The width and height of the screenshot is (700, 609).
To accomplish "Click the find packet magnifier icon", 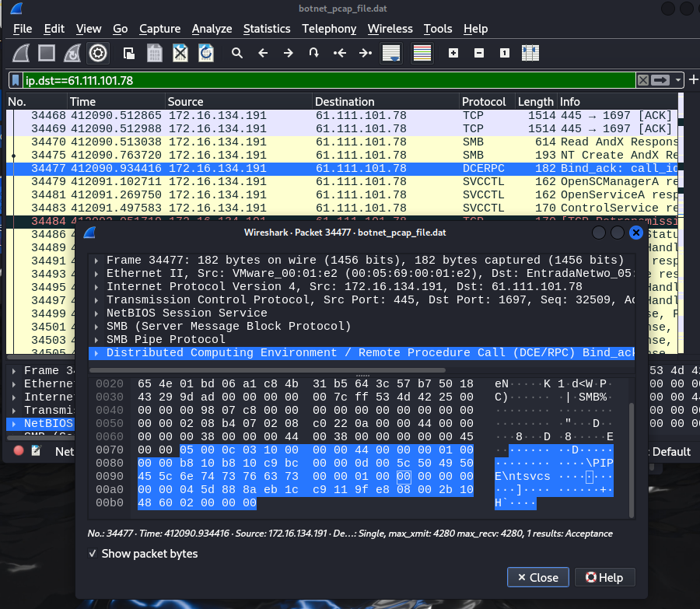I will [237, 53].
